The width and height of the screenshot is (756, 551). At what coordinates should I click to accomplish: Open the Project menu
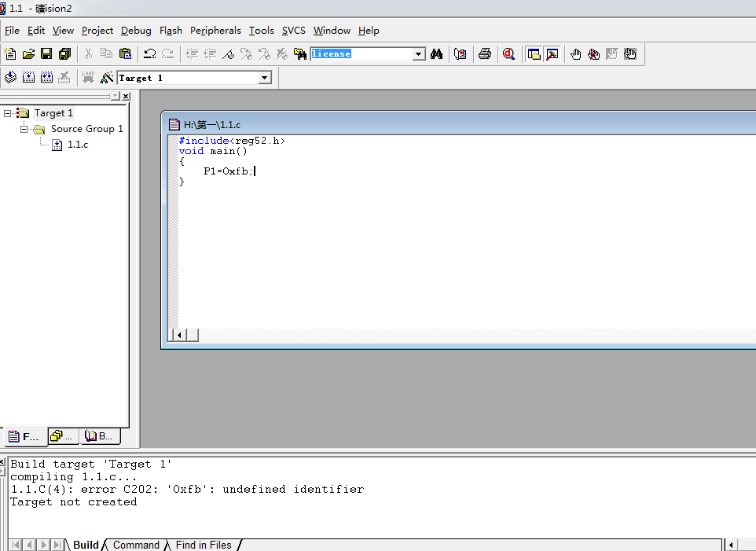pyautogui.click(x=97, y=31)
